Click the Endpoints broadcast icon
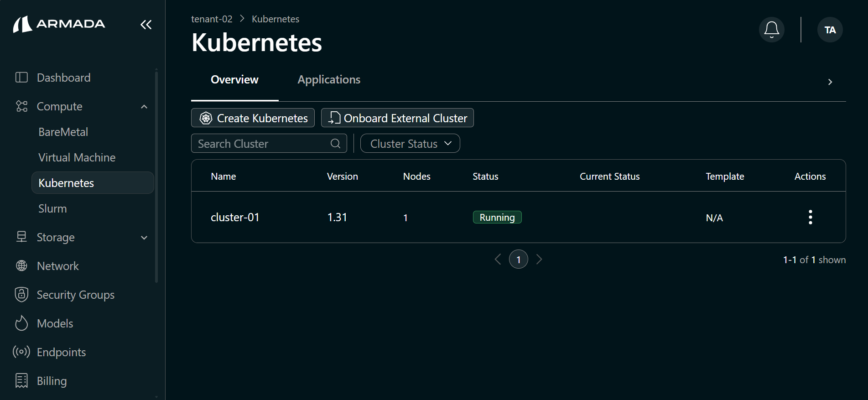 [21, 352]
